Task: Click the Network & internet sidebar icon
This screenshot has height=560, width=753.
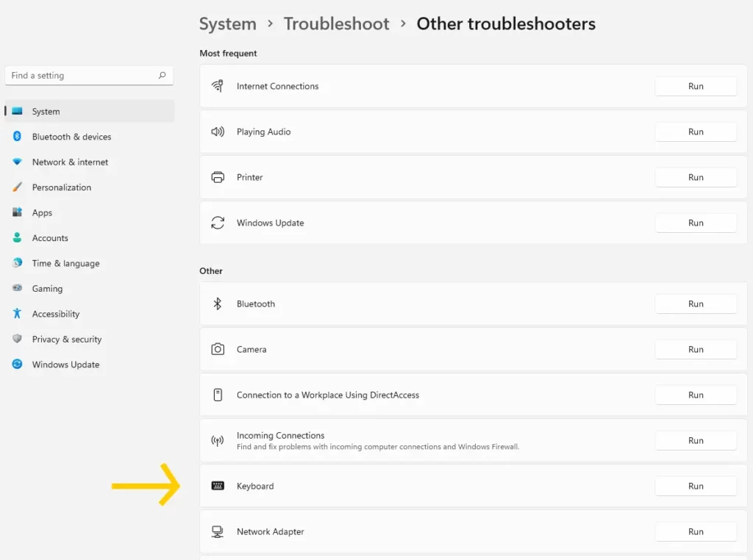Action: (x=18, y=162)
